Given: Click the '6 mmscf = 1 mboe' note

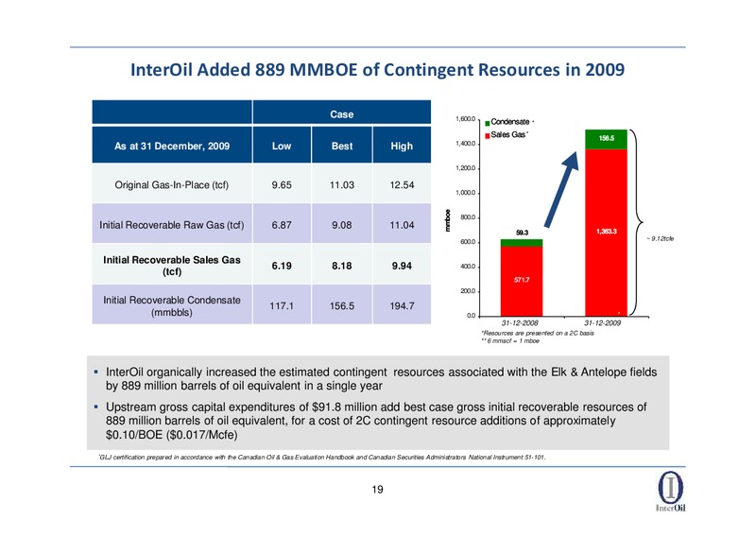Looking at the screenshot, I should point(510,340).
